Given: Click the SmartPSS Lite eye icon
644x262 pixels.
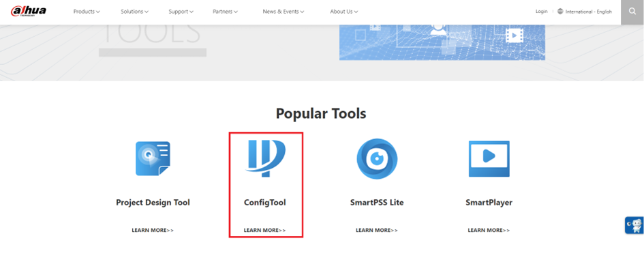Looking at the screenshot, I should 377,159.
